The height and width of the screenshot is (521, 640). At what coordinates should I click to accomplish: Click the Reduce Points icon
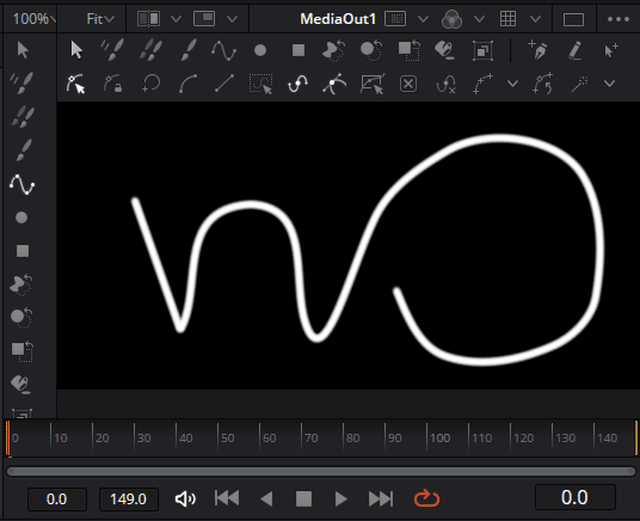(x=446, y=85)
